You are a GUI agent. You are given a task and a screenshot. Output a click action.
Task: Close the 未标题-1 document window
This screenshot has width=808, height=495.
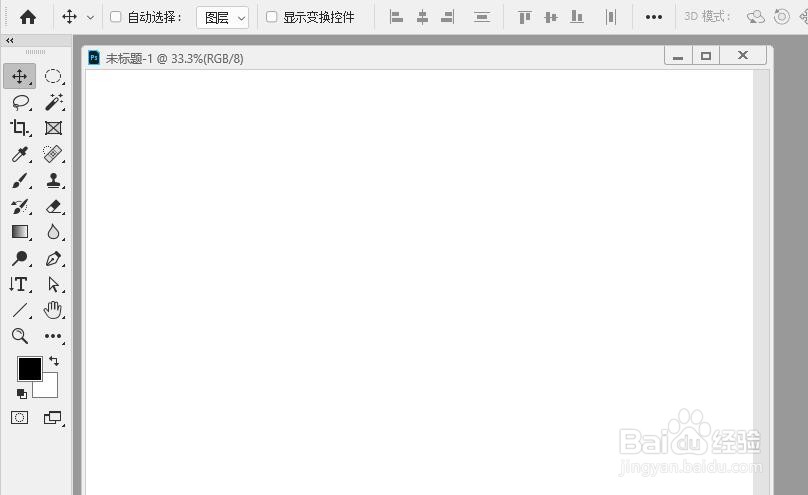click(743, 56)
